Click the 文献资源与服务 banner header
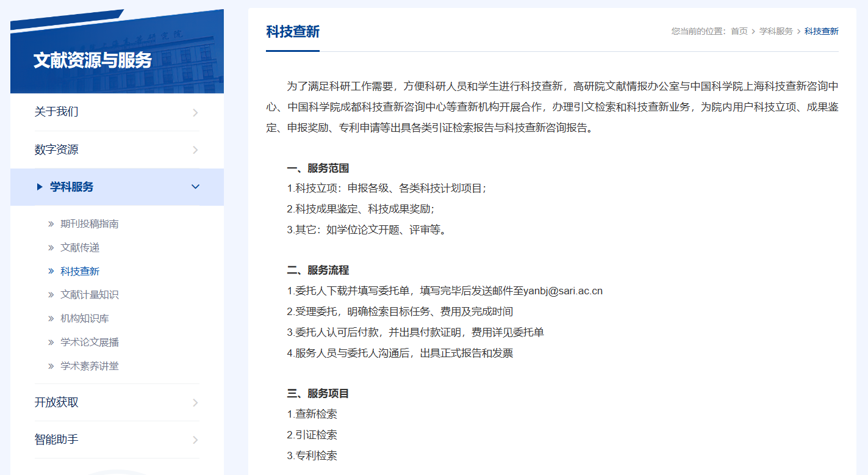This screenshot has height=475, width=868. [93, 60]
